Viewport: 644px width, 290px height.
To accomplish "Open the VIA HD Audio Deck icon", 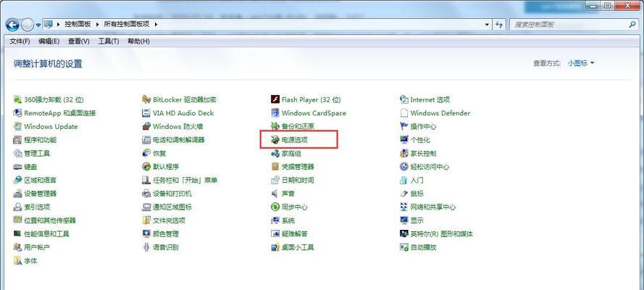I will 146,113.
